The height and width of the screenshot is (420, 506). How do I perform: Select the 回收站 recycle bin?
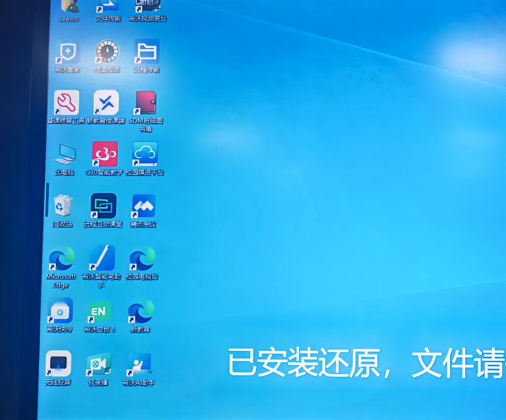point(63,206)
